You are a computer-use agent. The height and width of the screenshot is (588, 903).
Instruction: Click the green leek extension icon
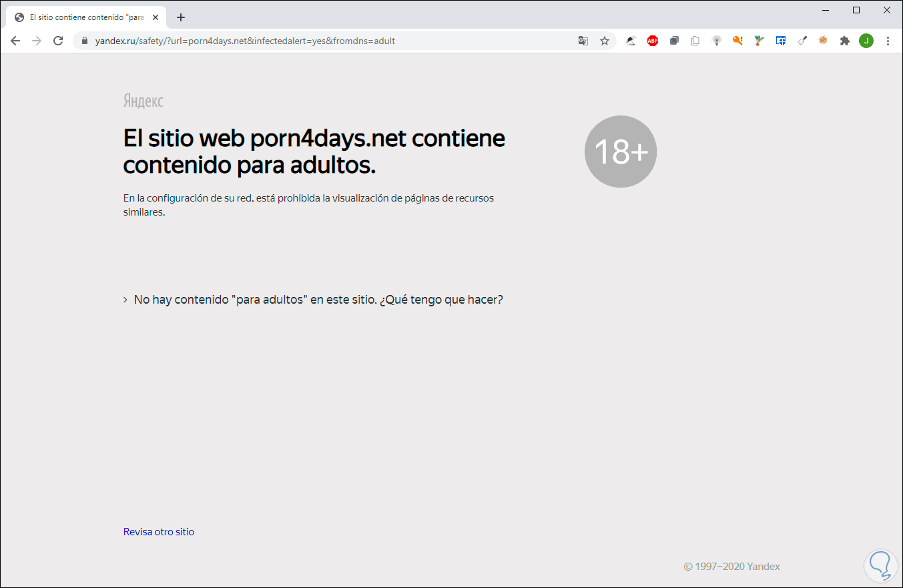click(760, 41)
